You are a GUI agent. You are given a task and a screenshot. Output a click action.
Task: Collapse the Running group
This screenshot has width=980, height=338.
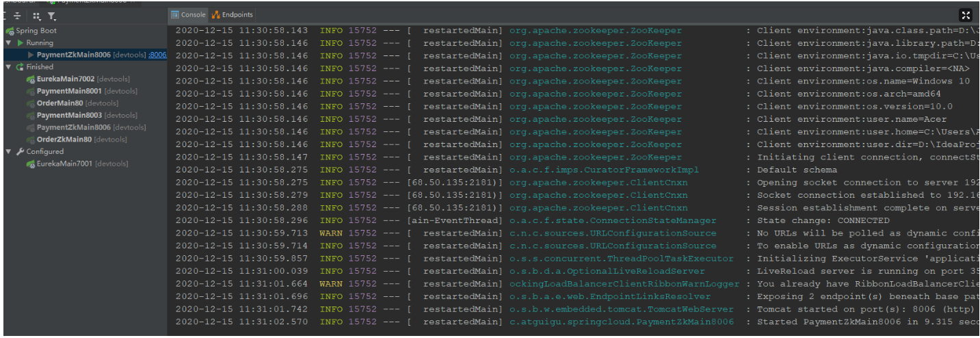pos(8,43)
